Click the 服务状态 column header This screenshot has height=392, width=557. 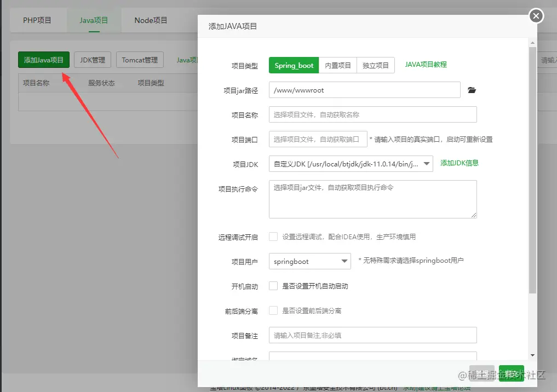pyautogui.click(x=101, y=83)
